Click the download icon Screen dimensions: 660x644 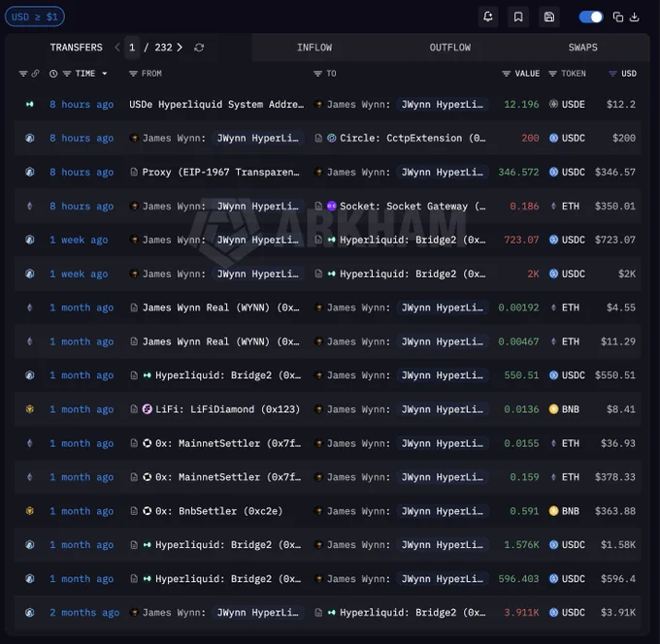pyautogui.click(x=635, y=16)
